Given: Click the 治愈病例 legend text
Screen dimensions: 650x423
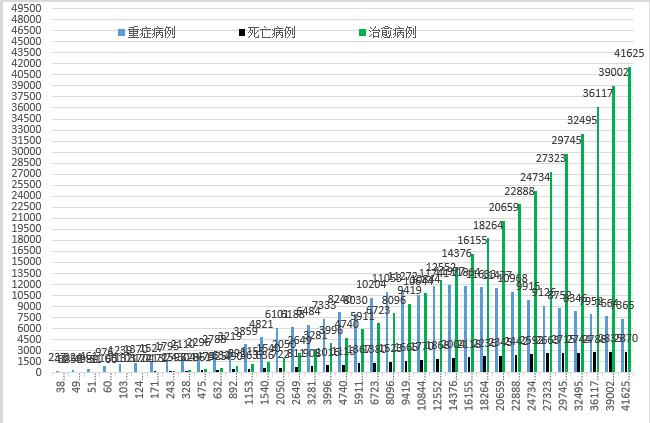Looking at the screenshot, I should point(392,32).
